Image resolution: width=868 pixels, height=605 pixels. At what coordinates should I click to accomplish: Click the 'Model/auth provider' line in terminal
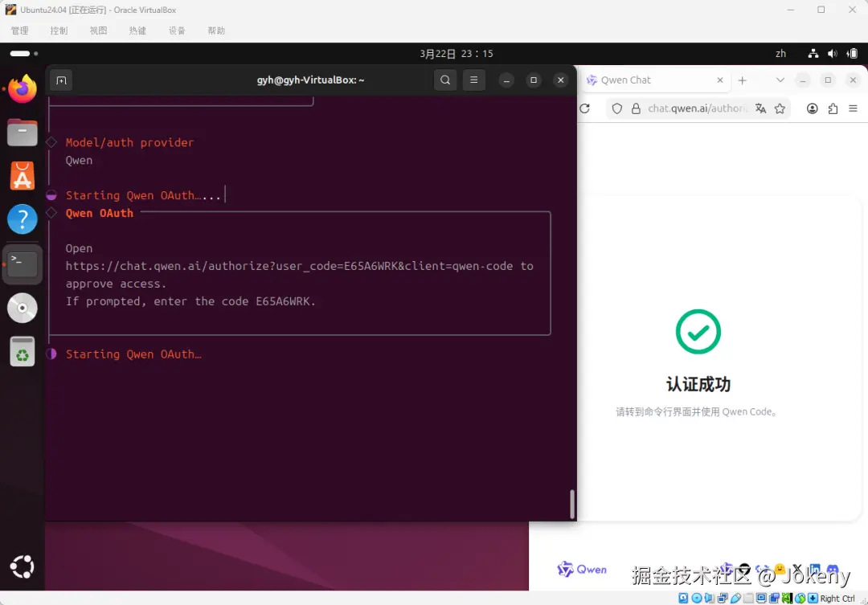click(129, 142)
